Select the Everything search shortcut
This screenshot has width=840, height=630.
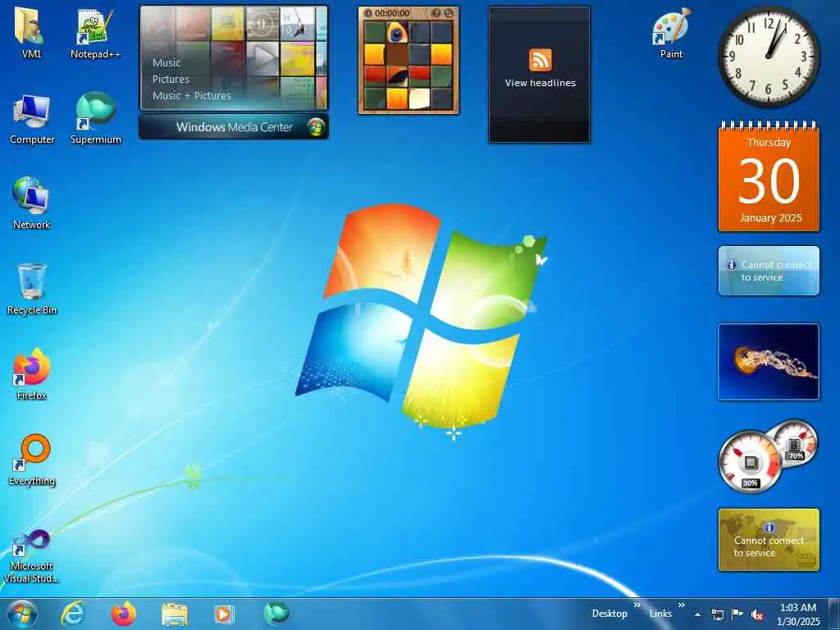click(x=32, y=459)
